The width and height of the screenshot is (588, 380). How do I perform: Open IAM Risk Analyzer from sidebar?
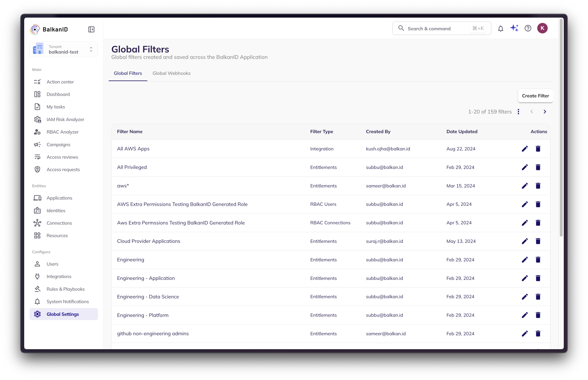[x=65, y=120]
